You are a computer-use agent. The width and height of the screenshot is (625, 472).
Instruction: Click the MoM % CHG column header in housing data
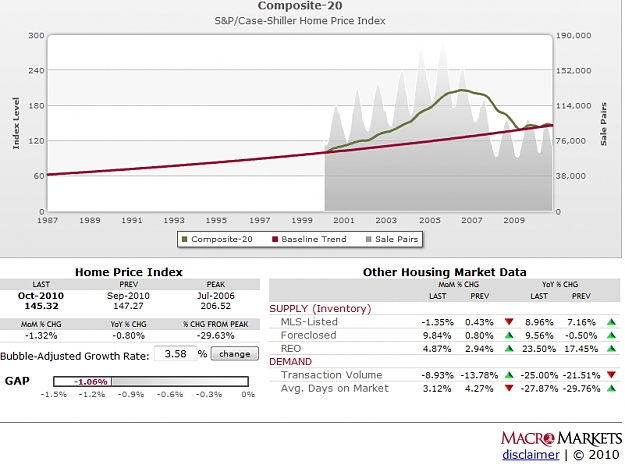pyautogui.click(x=458, y=285)
